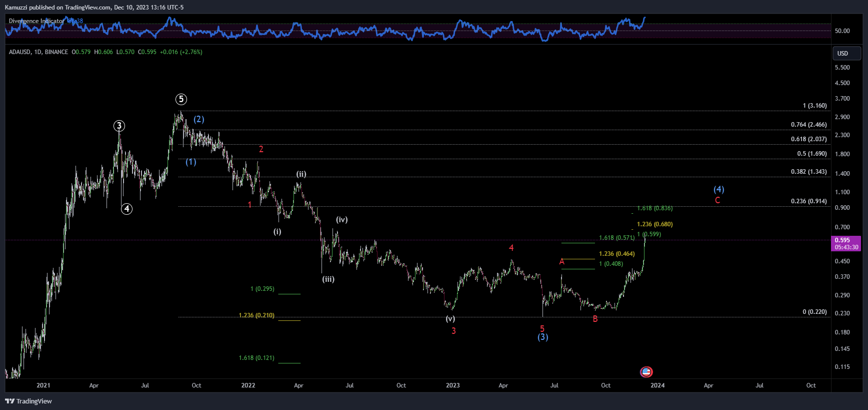The image size is (868, 410).
Task: Select the Fib level label 0.764 (2.466)
Action: (808, 125)
